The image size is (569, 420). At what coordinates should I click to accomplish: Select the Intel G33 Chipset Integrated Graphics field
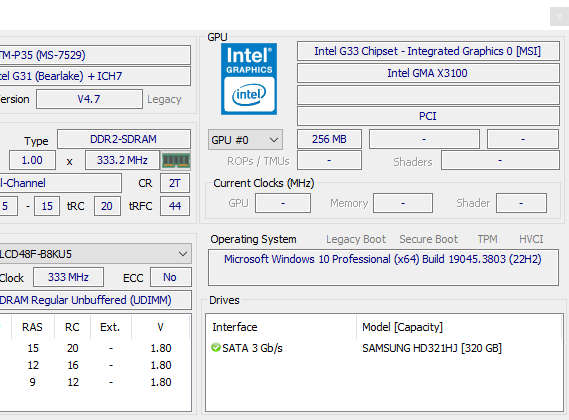[428, 51]
